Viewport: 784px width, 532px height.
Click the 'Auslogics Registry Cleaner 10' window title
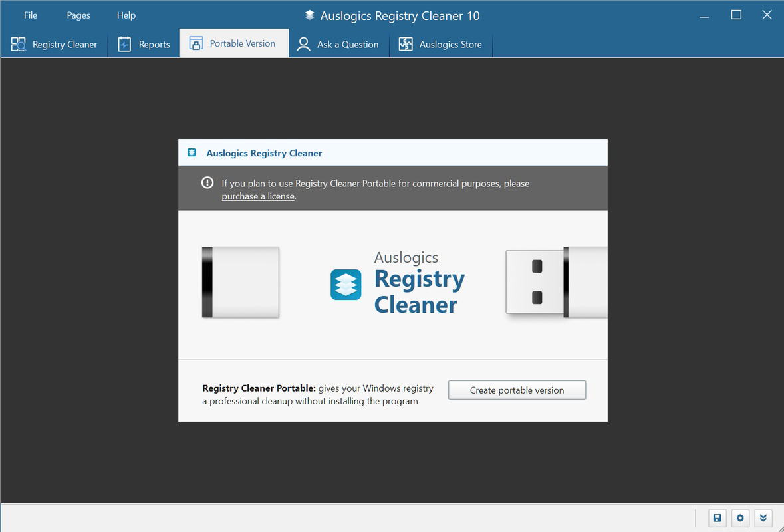(400, 16)
